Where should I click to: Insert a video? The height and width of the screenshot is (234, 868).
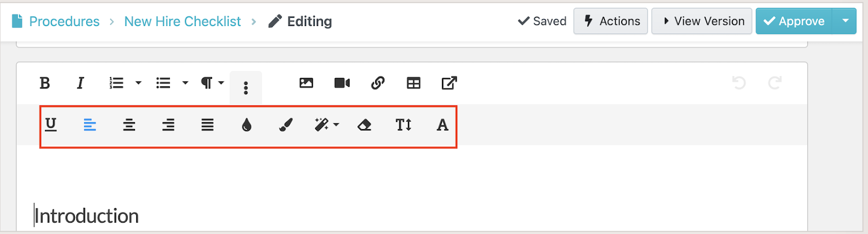[x=342, y=83]
